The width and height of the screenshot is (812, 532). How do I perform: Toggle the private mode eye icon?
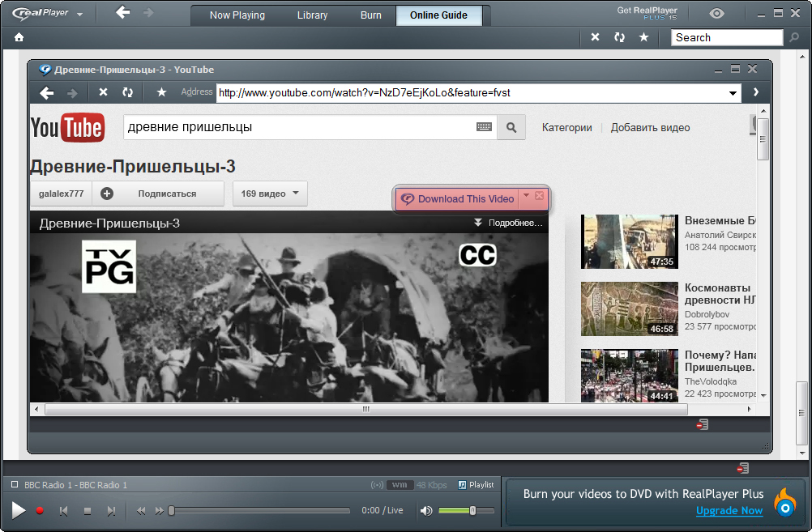(716, 14)
